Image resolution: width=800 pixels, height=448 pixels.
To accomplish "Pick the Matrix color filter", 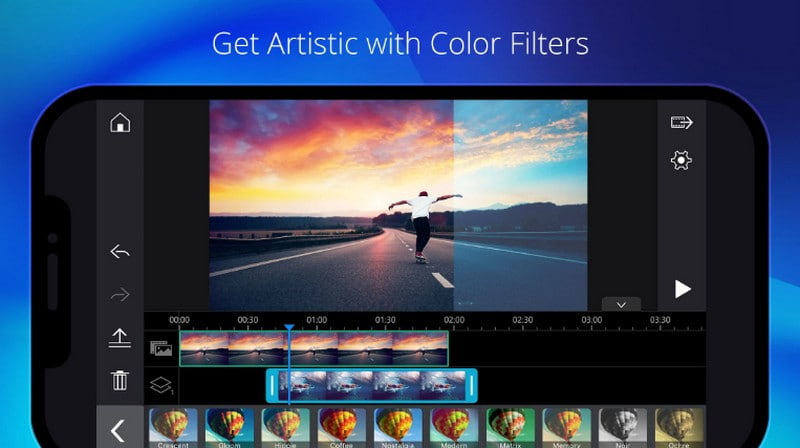I will coord(511,427).
